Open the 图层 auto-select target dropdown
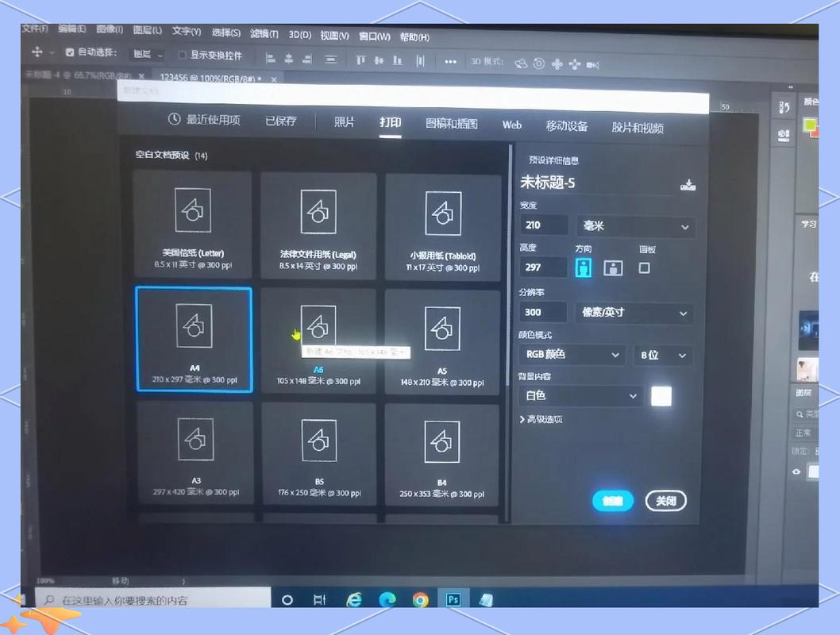This screenshot has width=840, height=635. pyautogui.click(x=148, y=54)
